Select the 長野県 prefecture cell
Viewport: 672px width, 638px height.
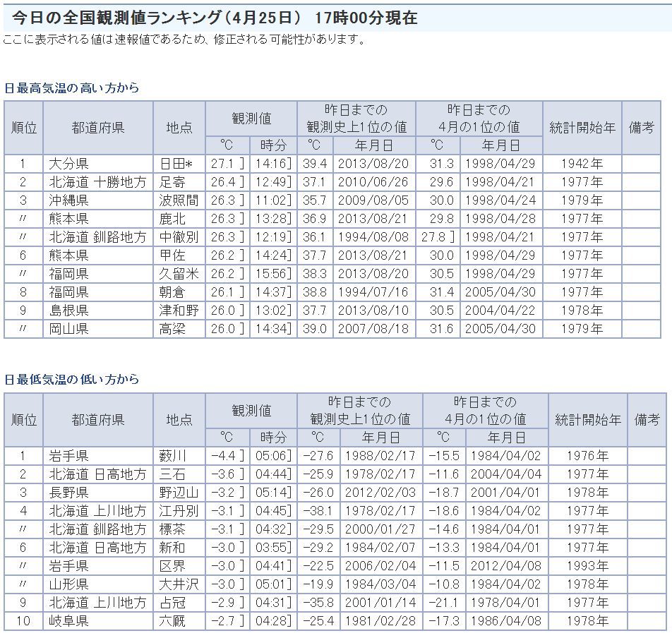click(68, 493)
